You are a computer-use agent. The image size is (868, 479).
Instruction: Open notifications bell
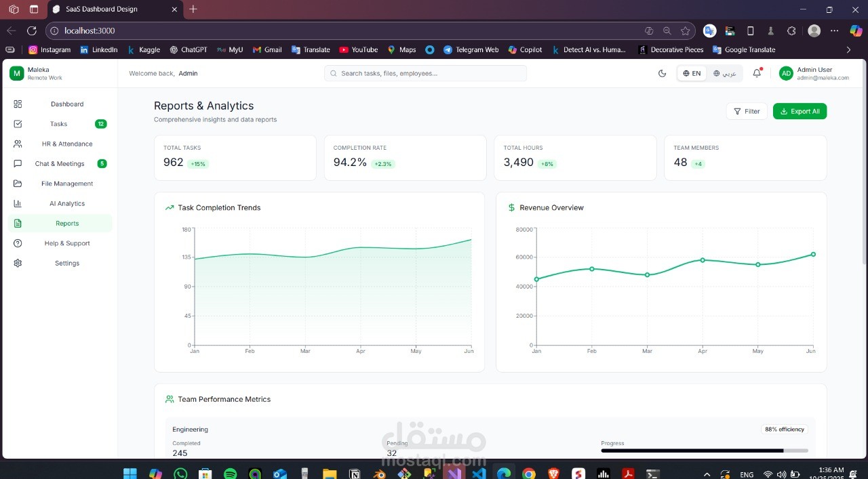coord(757,73)
